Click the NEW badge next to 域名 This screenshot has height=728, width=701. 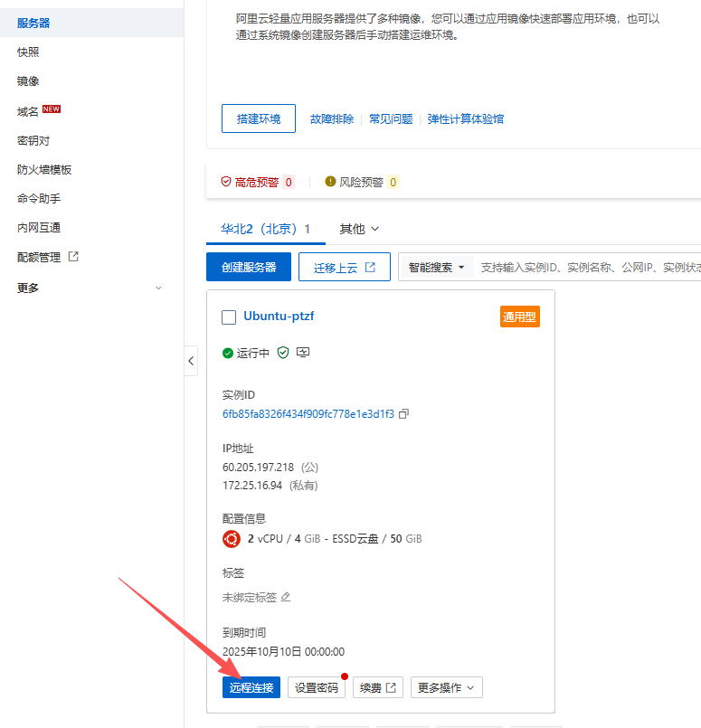coord(52,109)
